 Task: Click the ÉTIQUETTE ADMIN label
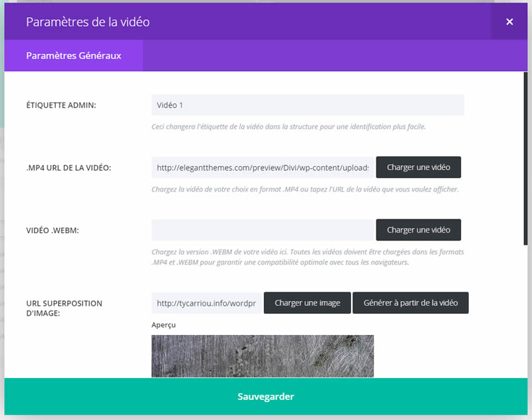(x=61, y=105)
